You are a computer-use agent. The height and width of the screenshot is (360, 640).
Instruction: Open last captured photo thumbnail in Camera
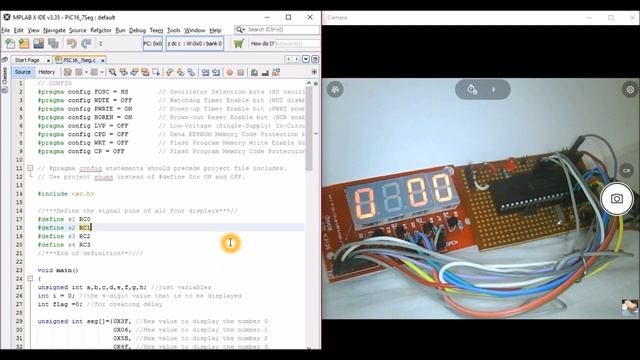coord(629,307)
